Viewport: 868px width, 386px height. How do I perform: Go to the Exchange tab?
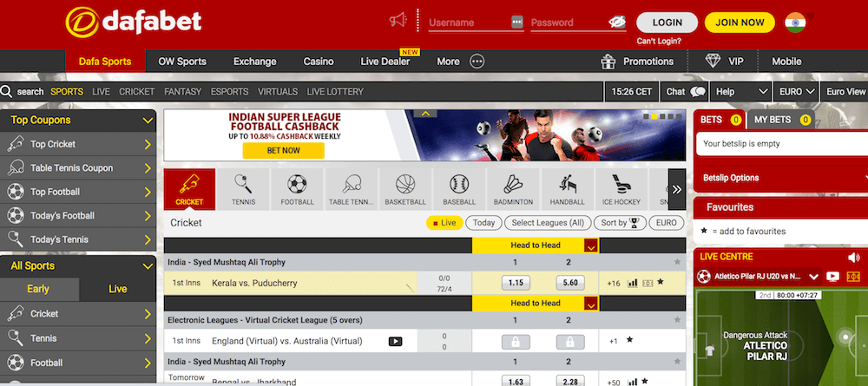click(254, 62)
